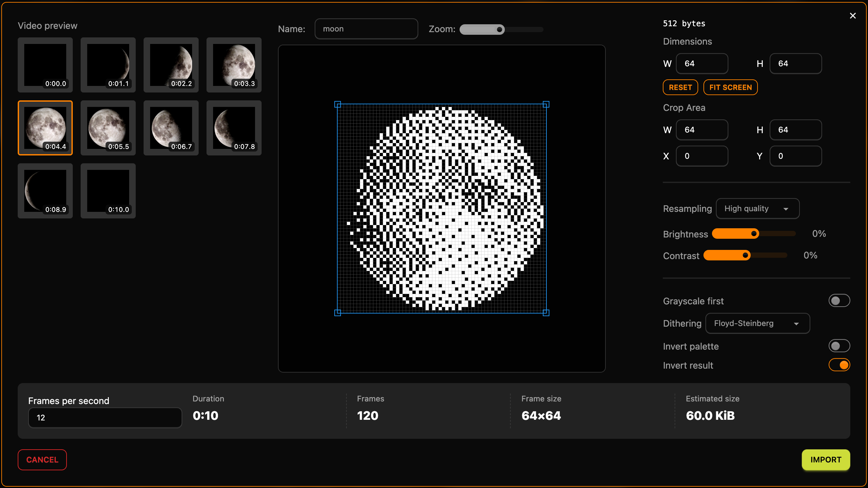Grab the bottom-right crop handle
Image resolution: width=868 pixels, height=488 pixels.
(546, 313)
